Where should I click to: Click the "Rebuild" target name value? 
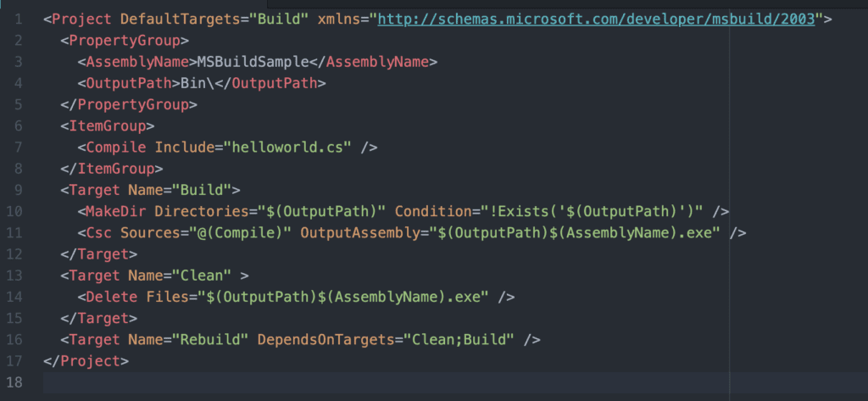[x=210, y=339]
